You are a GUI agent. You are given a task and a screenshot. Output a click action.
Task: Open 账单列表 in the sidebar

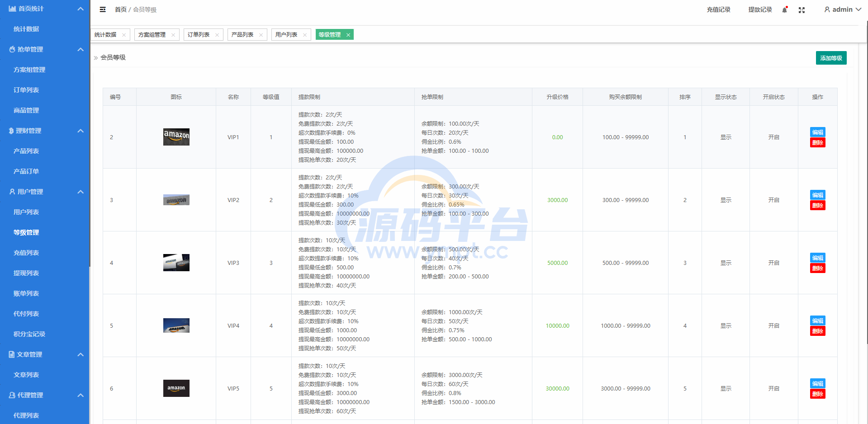26,293
